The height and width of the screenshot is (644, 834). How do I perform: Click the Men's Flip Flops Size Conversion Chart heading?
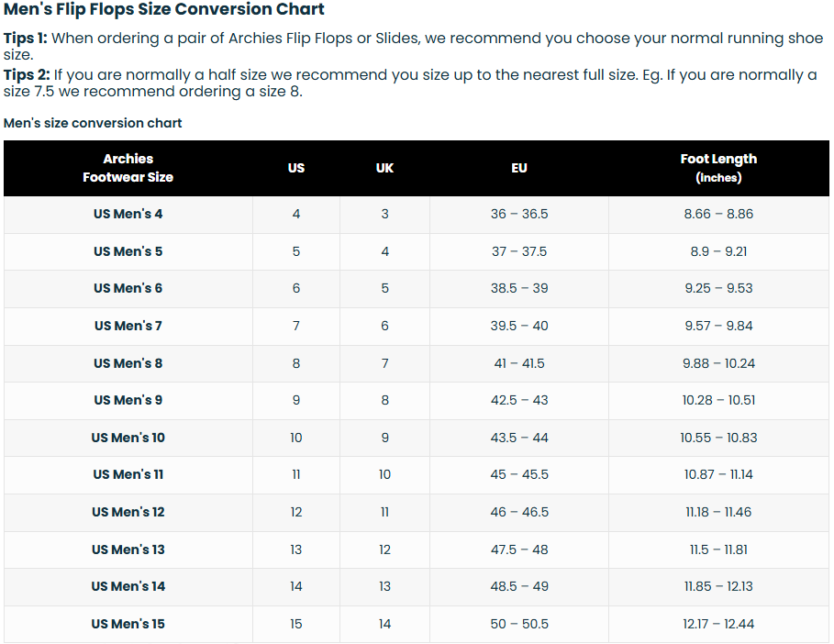[164, 9]
